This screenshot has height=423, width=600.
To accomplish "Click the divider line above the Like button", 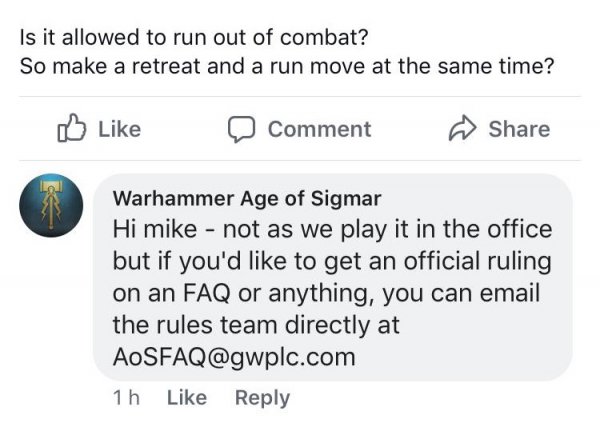I will (300, 97).
